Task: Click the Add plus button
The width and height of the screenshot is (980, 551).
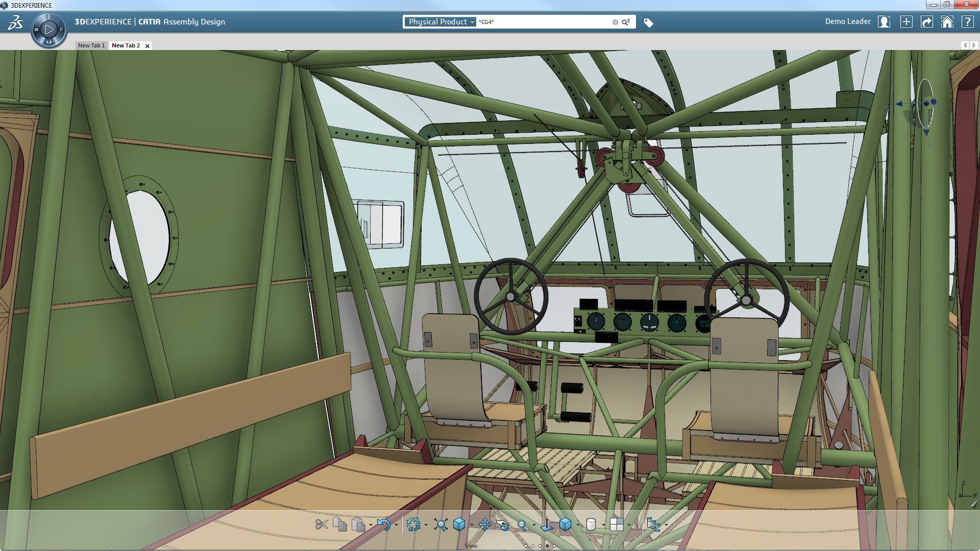Action: [906, 22]
